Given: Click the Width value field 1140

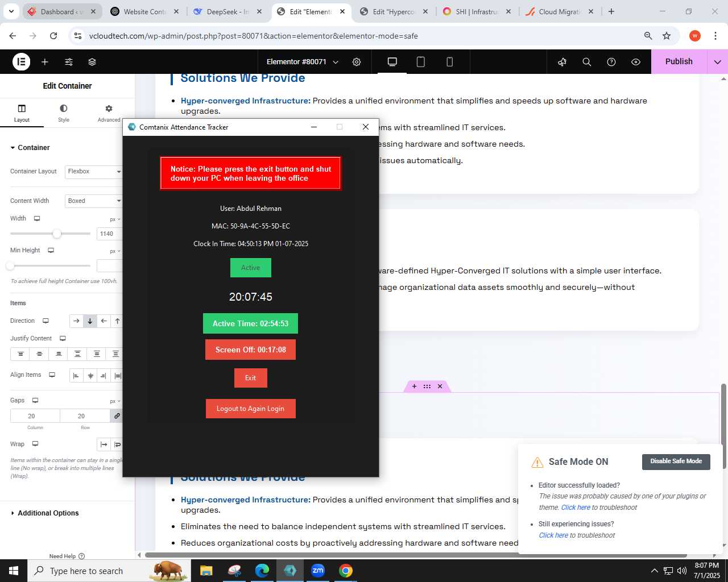Looking at the screenshot, I should [x=110, y=234].
